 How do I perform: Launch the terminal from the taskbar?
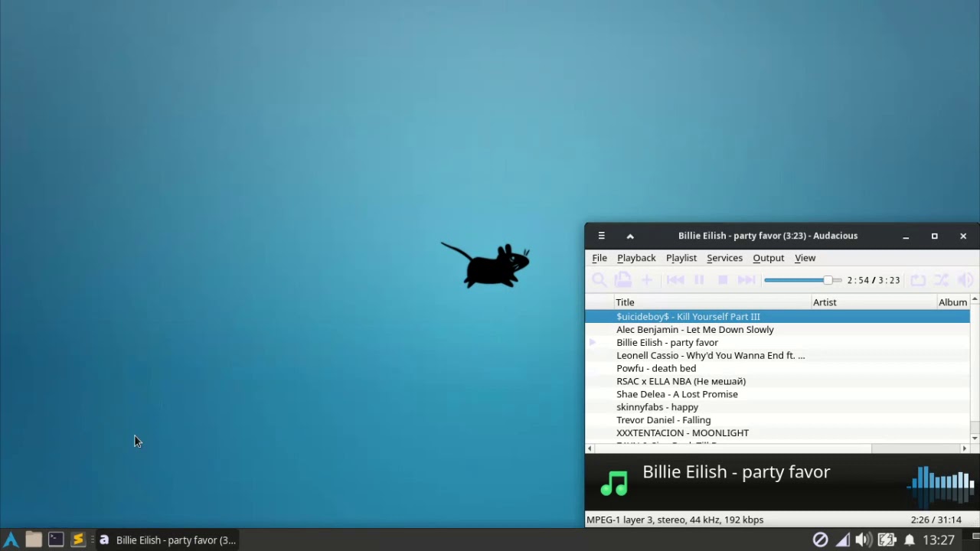(56, 540)
